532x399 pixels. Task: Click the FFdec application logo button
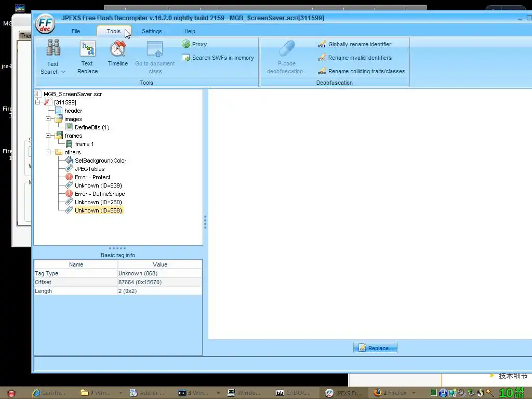[45, 24]
